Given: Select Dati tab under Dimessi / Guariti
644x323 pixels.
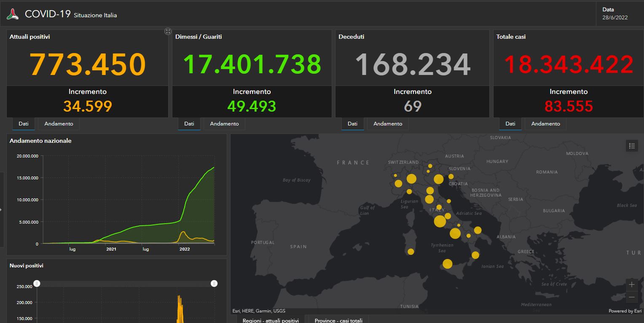Looking at the screenshot, I should (x=189, y=124).
